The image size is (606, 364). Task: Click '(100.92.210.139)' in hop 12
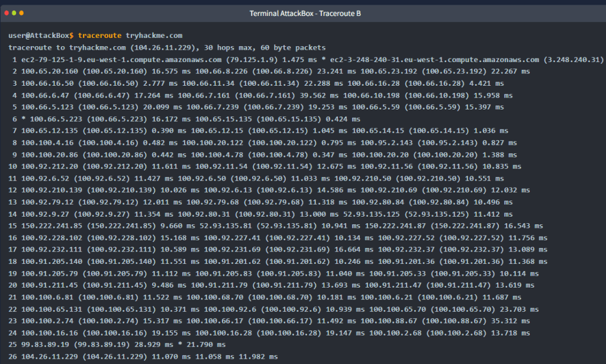click(121, 190)
